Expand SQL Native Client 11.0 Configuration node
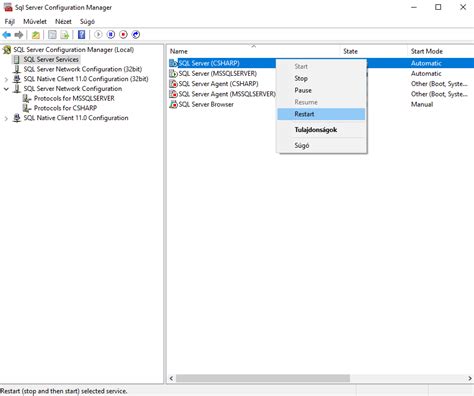 pos(6,118)
